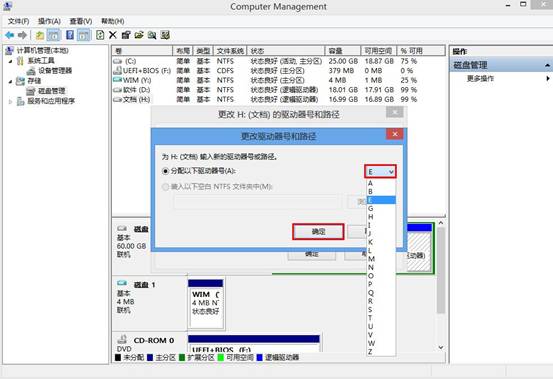Select 计算机管理(本地) root tree node
553x379 pixels.
(x=43, y=50)
